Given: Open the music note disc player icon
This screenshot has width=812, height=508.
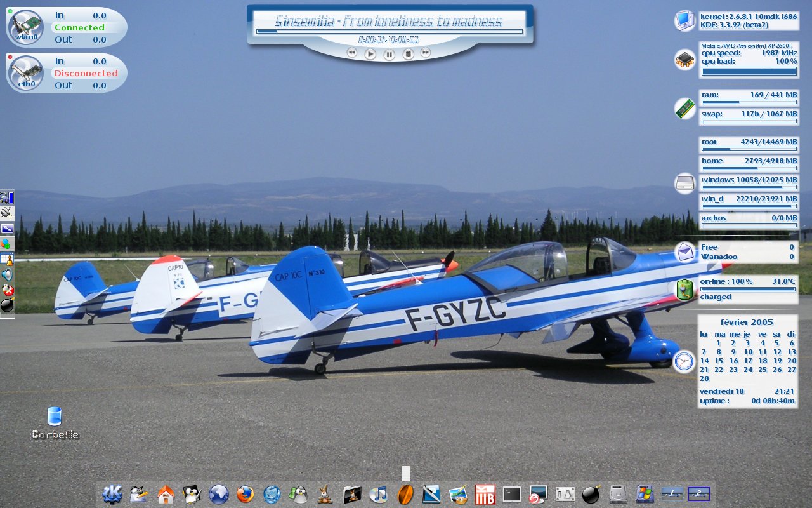Looking at the screenshot, I should click(x=379, y=493).
